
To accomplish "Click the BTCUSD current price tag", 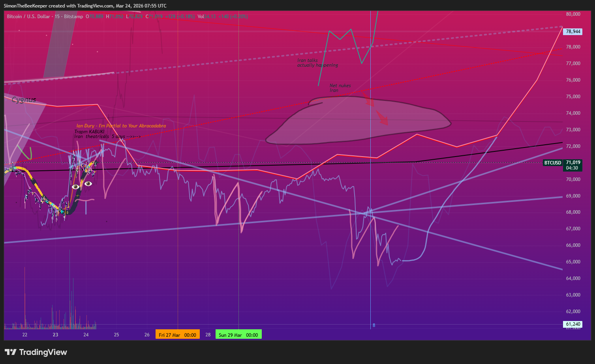I will coord(552,162).
